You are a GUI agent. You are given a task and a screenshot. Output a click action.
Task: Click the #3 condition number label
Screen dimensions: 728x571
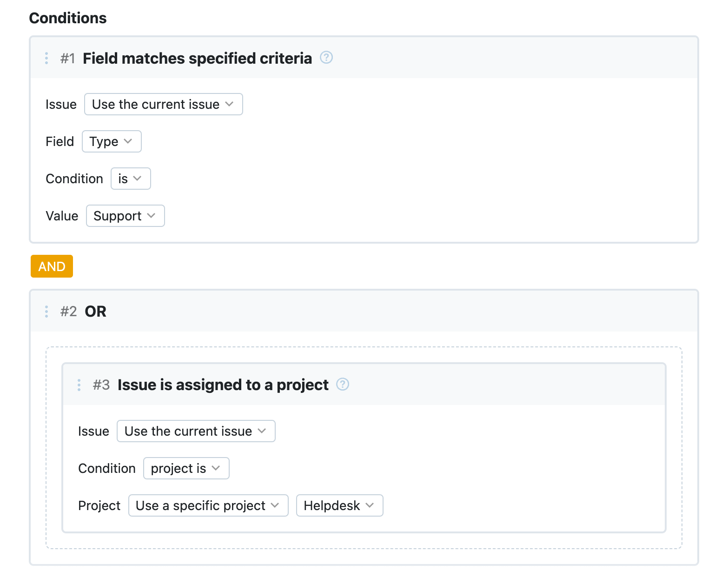[101, 385]
